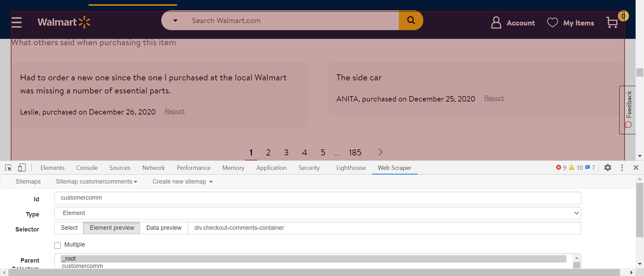Expand the Create new sitemap menu
644x276 pixels.
click(182, 182)
